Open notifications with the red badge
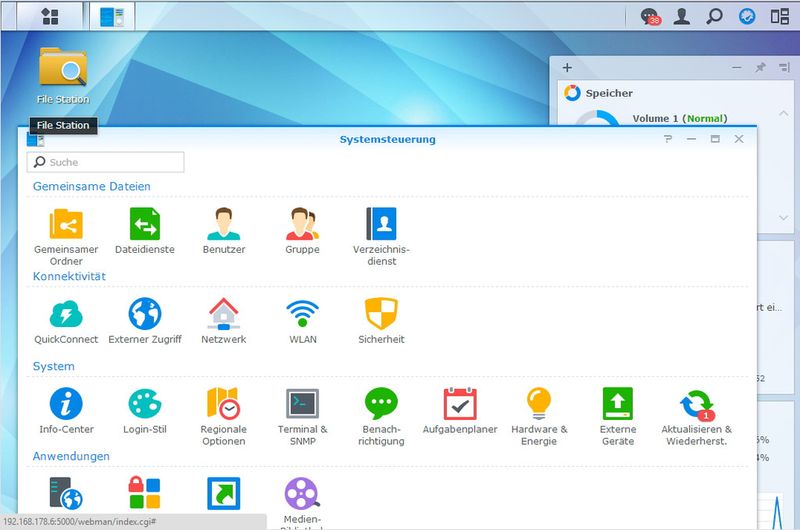 650,16
